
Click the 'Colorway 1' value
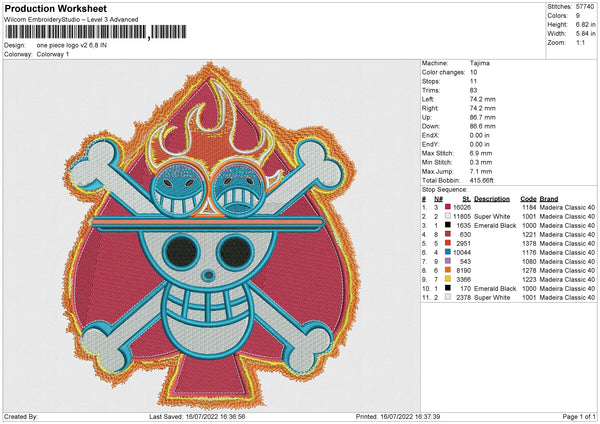tap(53, 54)
